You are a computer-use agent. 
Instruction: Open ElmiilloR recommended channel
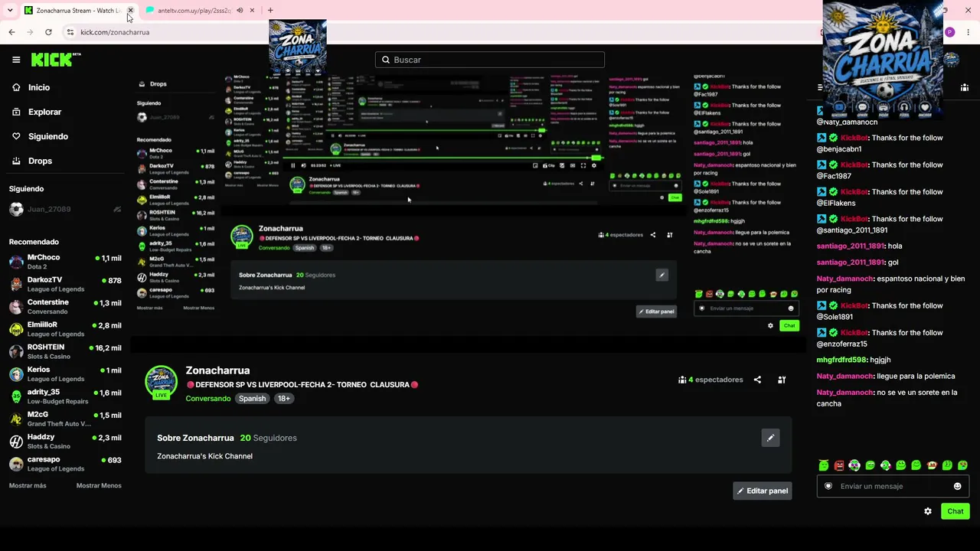(x=65, y=329)
